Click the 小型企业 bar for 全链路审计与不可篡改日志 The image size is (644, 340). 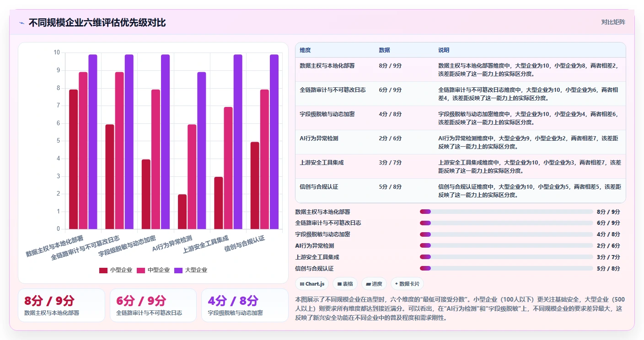(110, 177)
